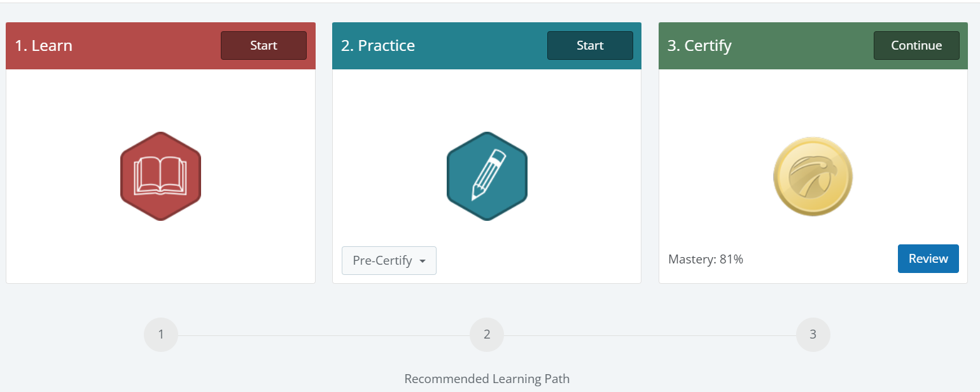Screen dimensions: 980x392
Task: Open the Review button under Certify
Action: click(928, 259)
